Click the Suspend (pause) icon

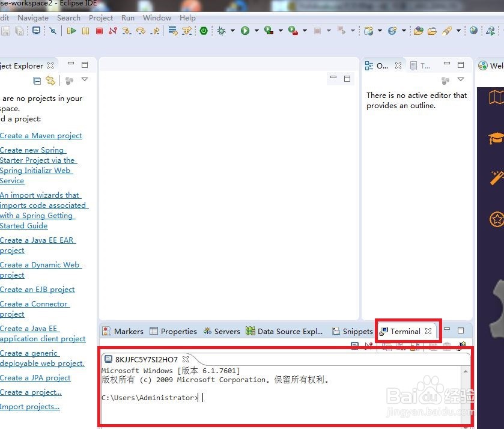tap(85, 31)
